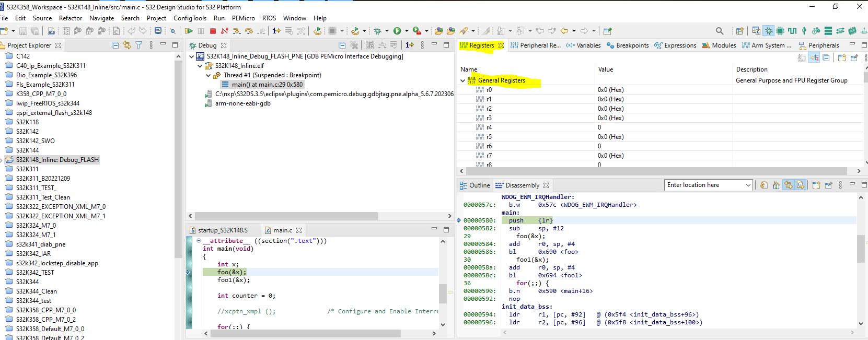This screenshot has height=340, width=868.
Task: Click the Step Into icon
Action: click(237, 31)
